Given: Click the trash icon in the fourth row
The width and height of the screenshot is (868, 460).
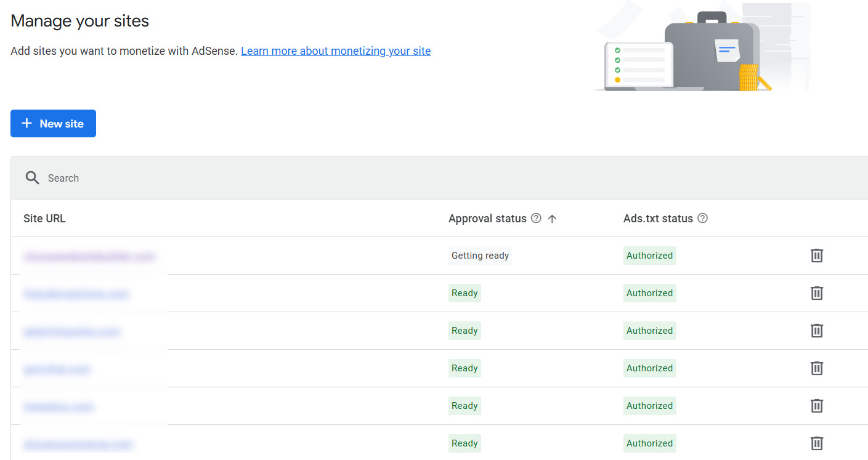Looking at the screenshot, I should 816,368.
